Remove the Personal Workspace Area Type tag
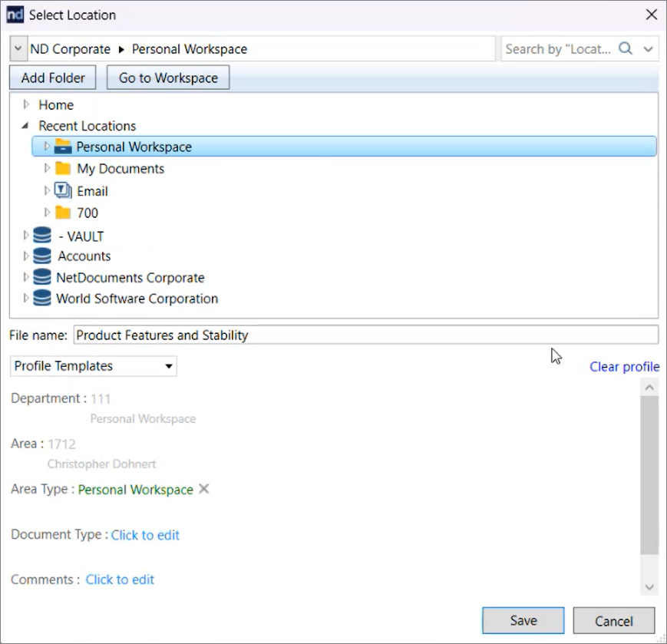The image size is (667, 644). [x=203, y=489]
